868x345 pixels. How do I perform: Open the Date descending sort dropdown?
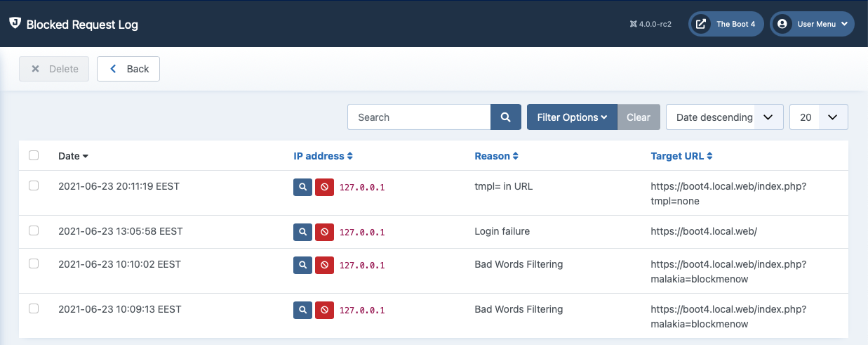[724, 117]
